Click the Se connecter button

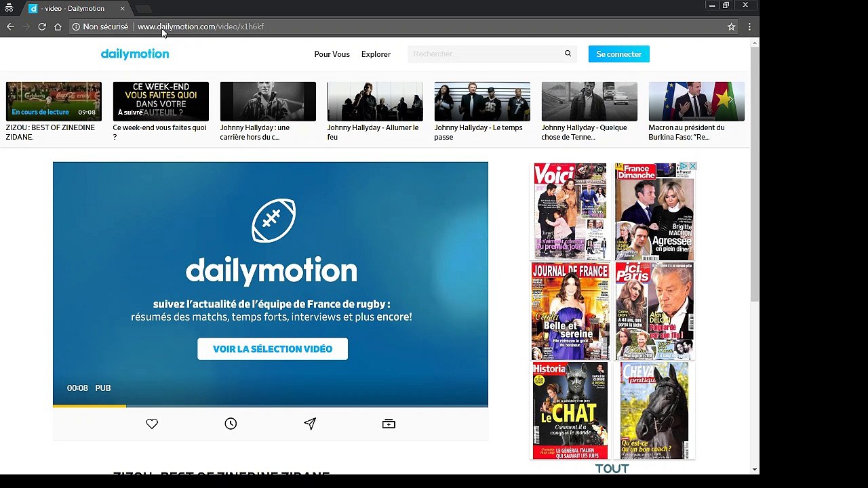[618, 54]
